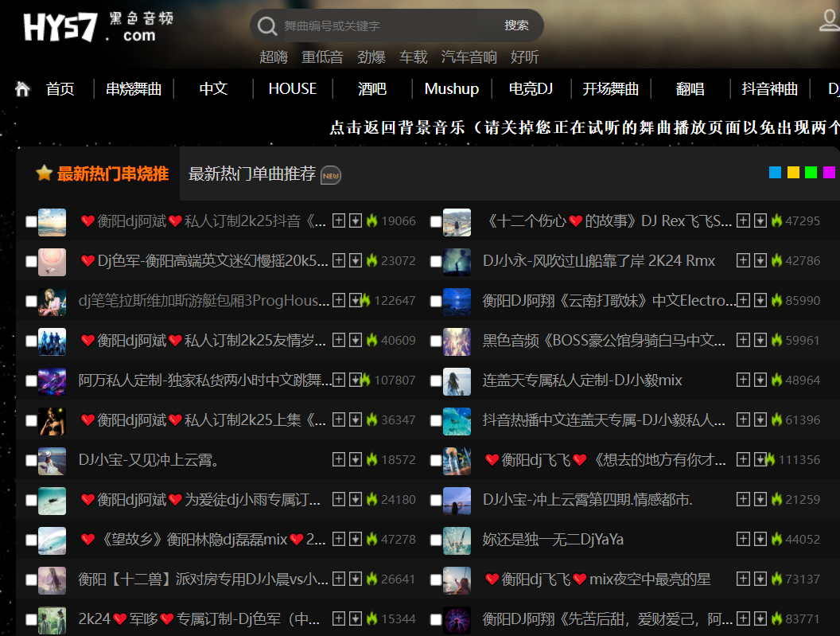Click the home icon beside 首页

coord(22,88)
